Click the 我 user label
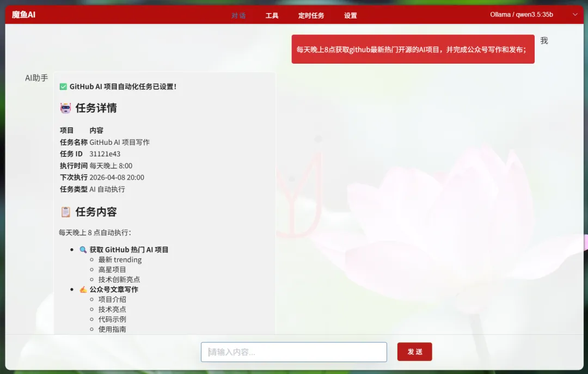 pos(544,40)
